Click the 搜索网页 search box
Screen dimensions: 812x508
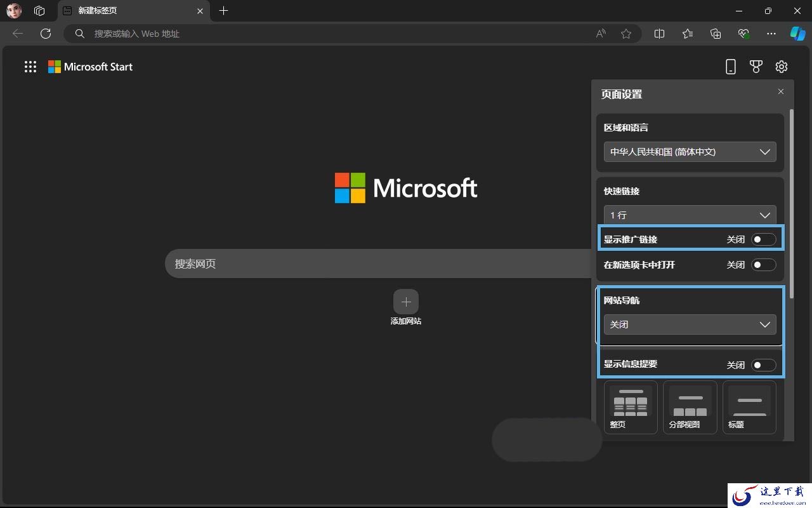click(378, 264)
